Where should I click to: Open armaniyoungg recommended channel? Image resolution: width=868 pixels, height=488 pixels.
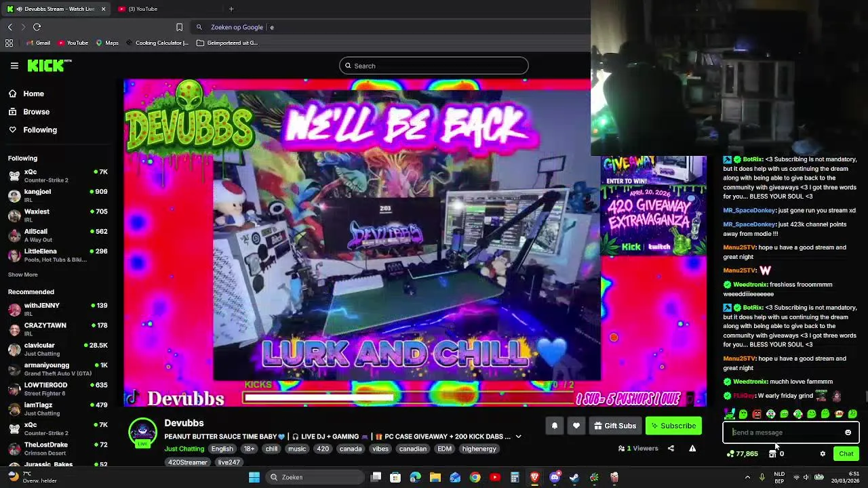[58, 369]
